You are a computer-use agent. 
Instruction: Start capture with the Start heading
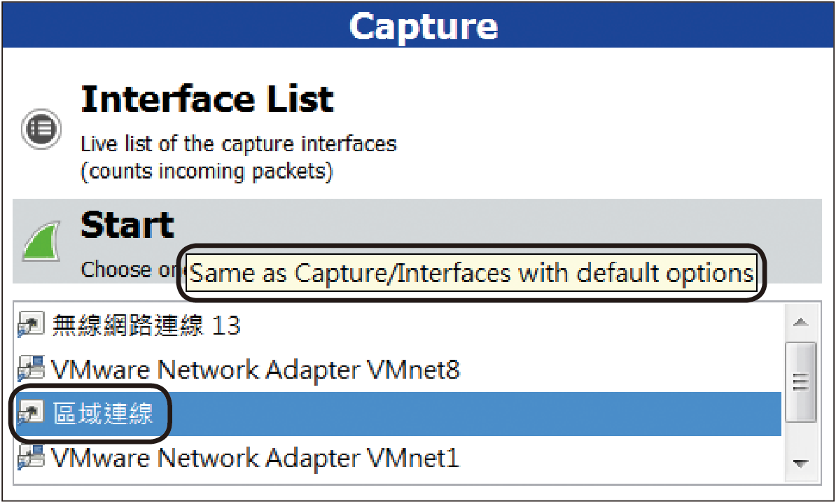click(127, 225)
